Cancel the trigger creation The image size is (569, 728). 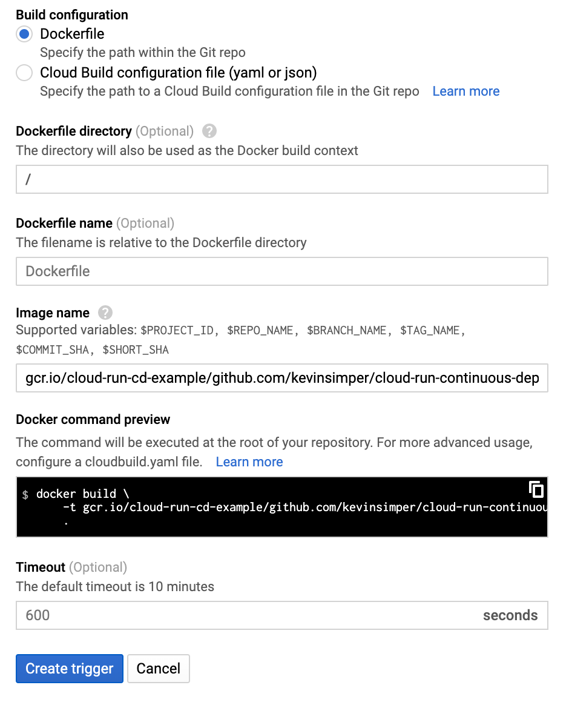coord(158,669)
